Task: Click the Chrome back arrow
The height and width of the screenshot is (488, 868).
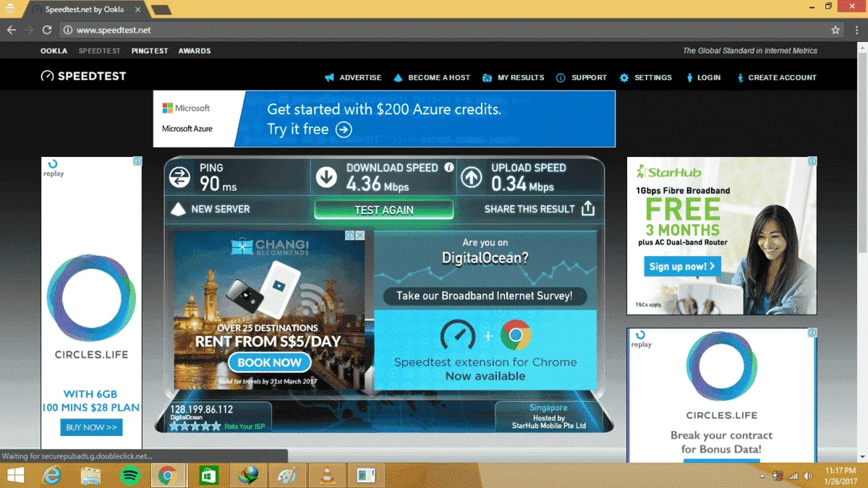Action: point(11,30)
